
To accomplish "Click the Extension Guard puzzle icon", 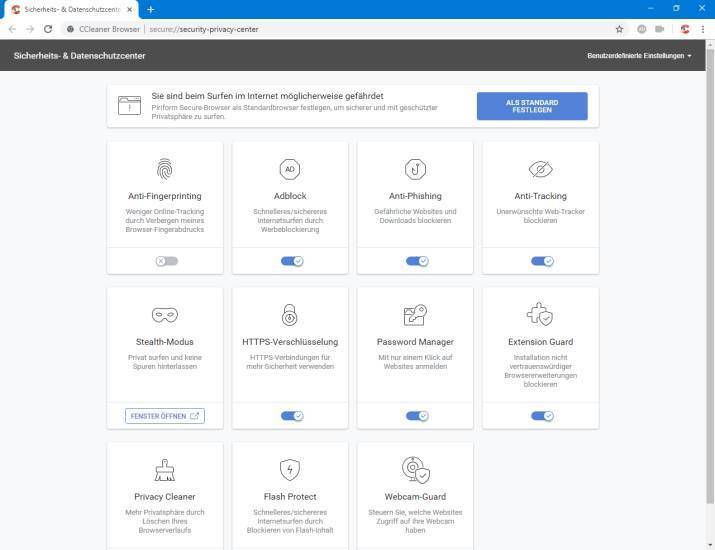I will 540,316.
